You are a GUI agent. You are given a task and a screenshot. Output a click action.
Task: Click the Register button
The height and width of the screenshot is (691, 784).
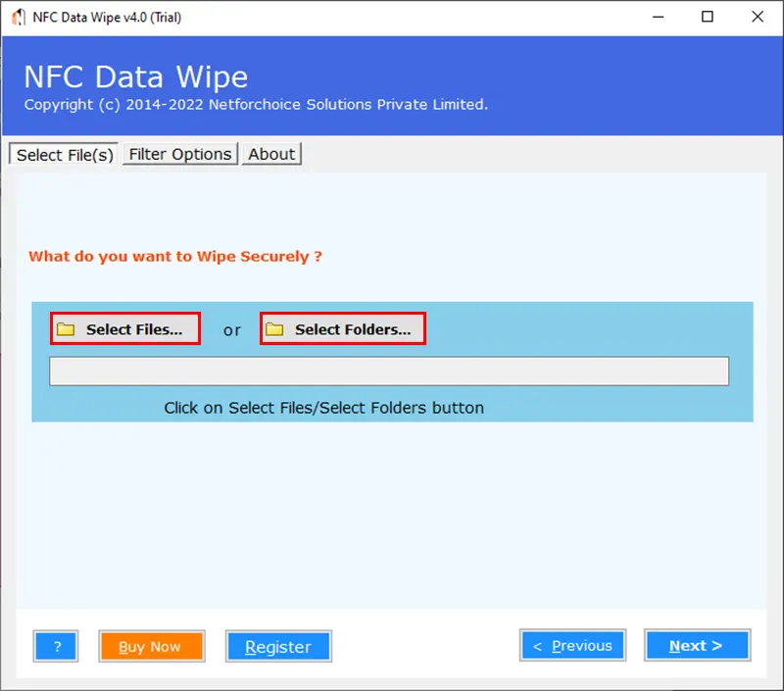(278, 647)
